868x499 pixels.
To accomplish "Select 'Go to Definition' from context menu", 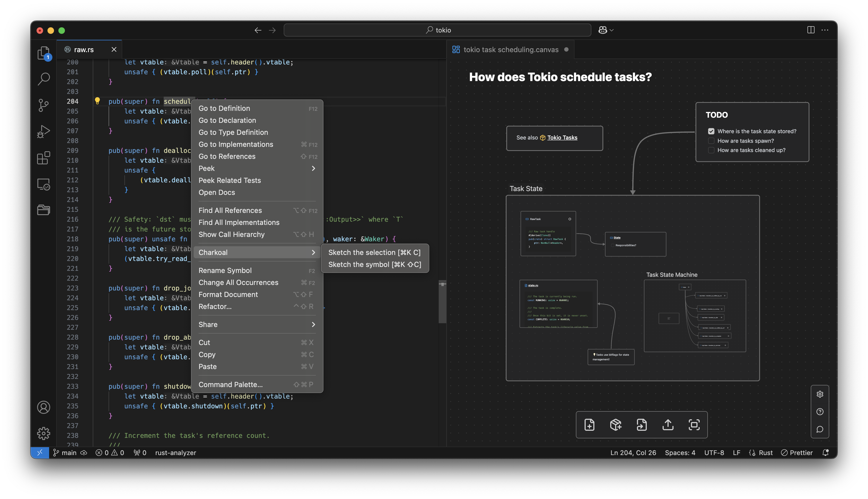I will pyautogui.click(x=224, y=108).
